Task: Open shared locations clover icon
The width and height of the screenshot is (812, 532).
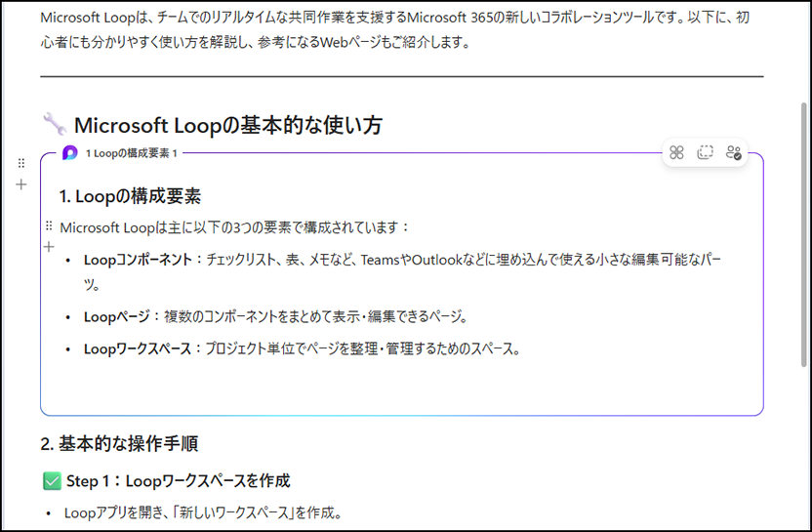Action: click(x=676, y=152)
